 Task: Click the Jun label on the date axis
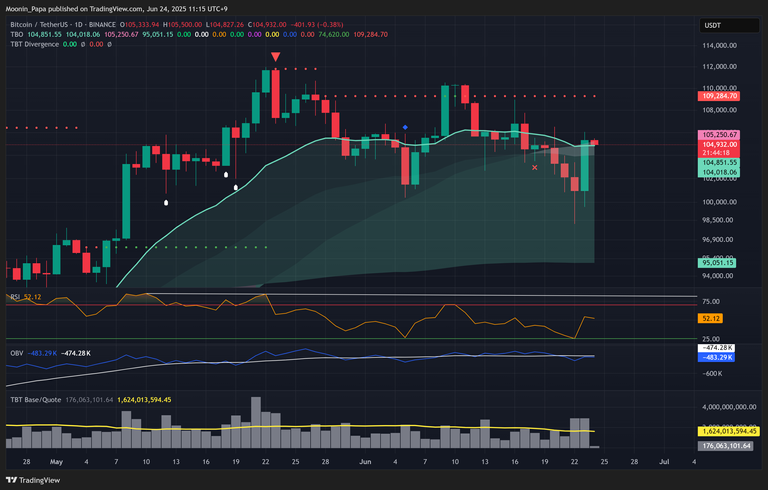(x=366, y=463)
